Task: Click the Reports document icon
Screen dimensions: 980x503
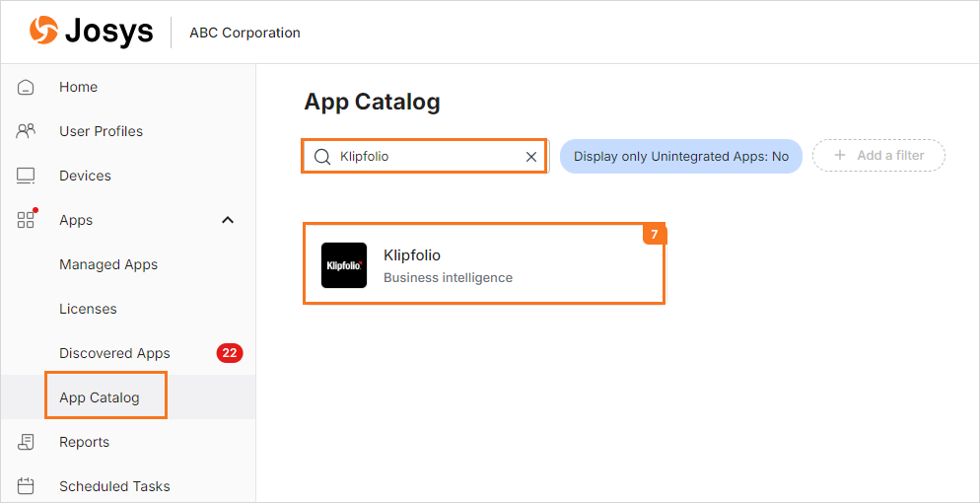Action: [x=26, y=442]
